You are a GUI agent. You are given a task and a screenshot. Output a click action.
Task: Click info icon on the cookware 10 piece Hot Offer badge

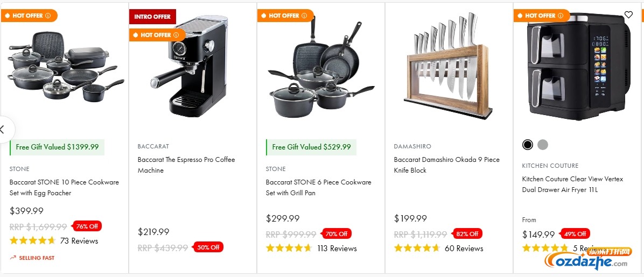(x=48, y=16)
